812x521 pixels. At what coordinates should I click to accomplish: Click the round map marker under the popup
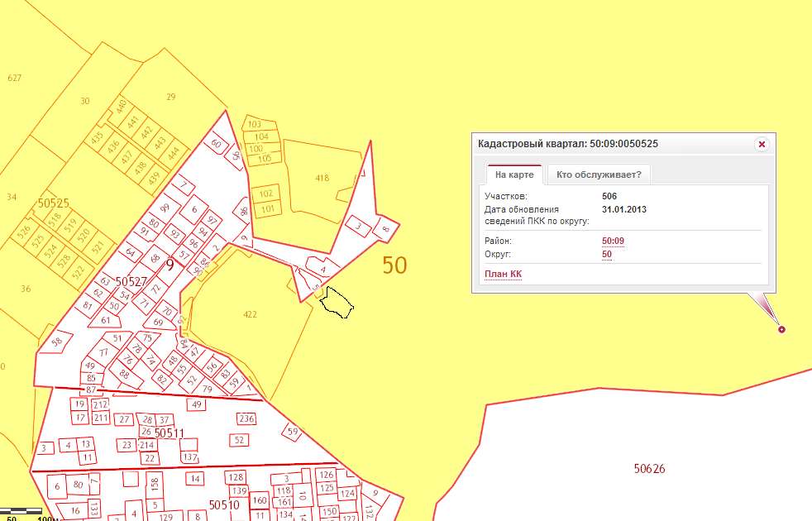[x=782, y=329]
